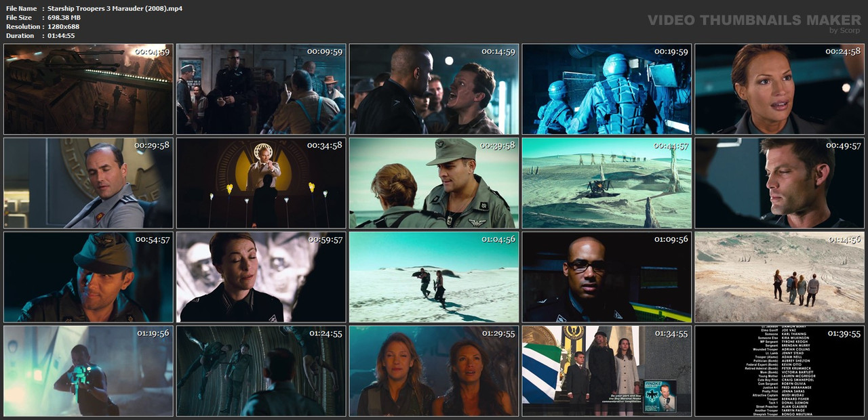Image resolution: width=868 pixels, height=420 pixels.
Task: Open the frame at 00:59:57
Action: pyautogui.click(x=261, y=277)
